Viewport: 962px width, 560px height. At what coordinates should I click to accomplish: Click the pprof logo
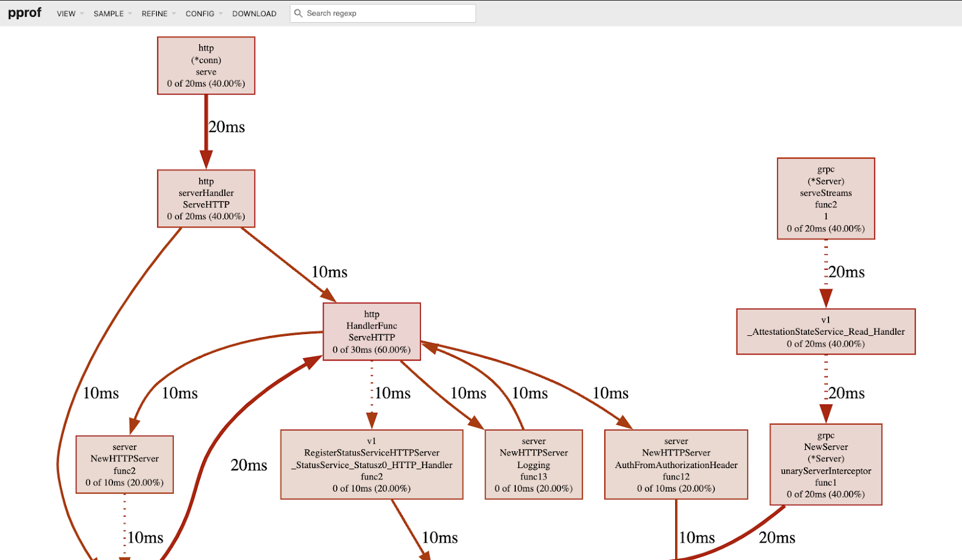[25, 13]
